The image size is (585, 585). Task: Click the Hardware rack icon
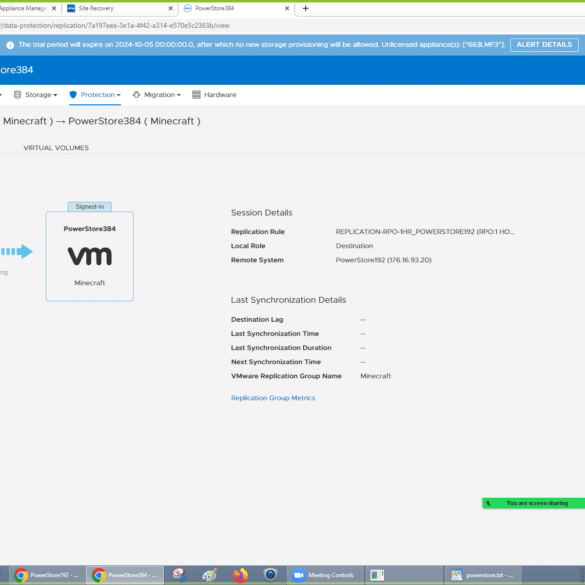(196, 95)
